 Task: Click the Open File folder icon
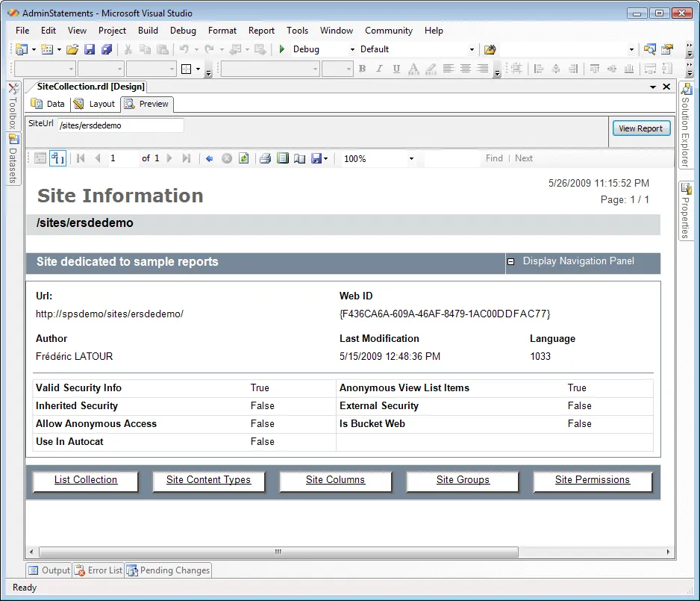point(72,49)
